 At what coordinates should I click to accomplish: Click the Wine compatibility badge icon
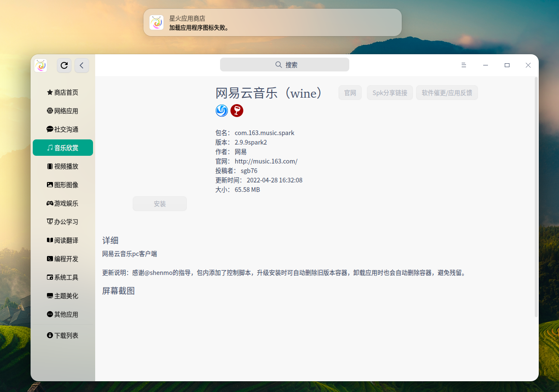[x=237, y=111]
